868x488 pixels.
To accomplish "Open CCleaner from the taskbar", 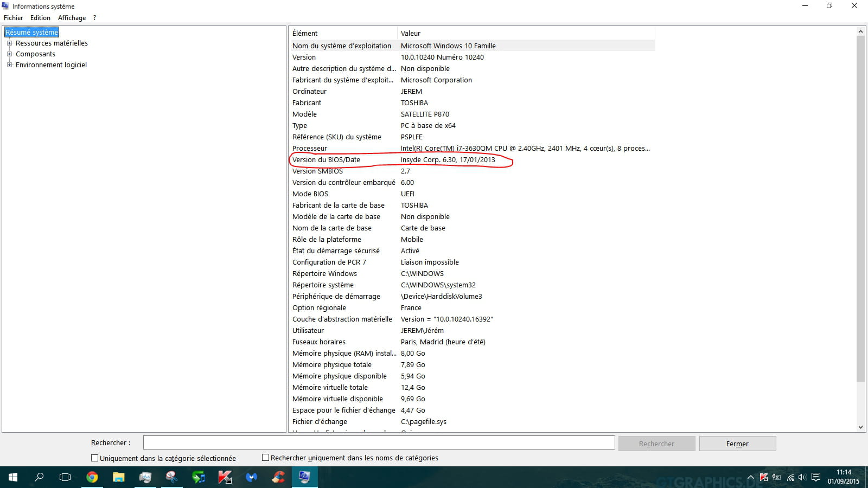I will click(278, 477).
